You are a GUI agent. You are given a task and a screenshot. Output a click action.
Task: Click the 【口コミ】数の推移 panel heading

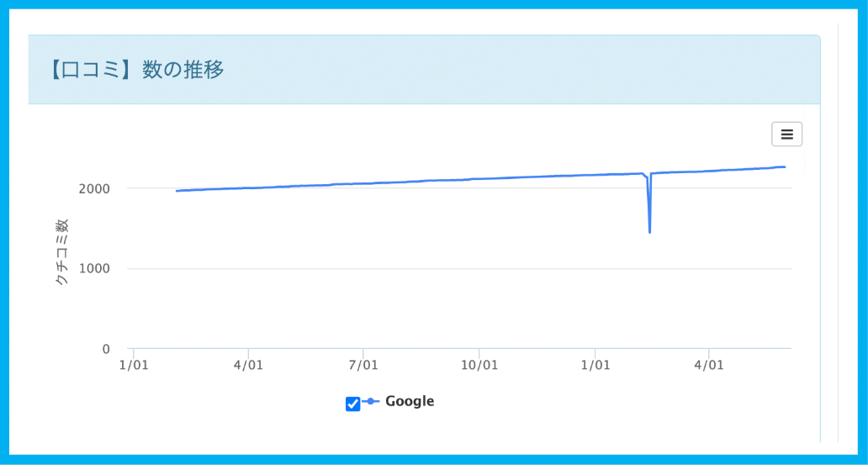pyautogui.click(x=136, y=70)
